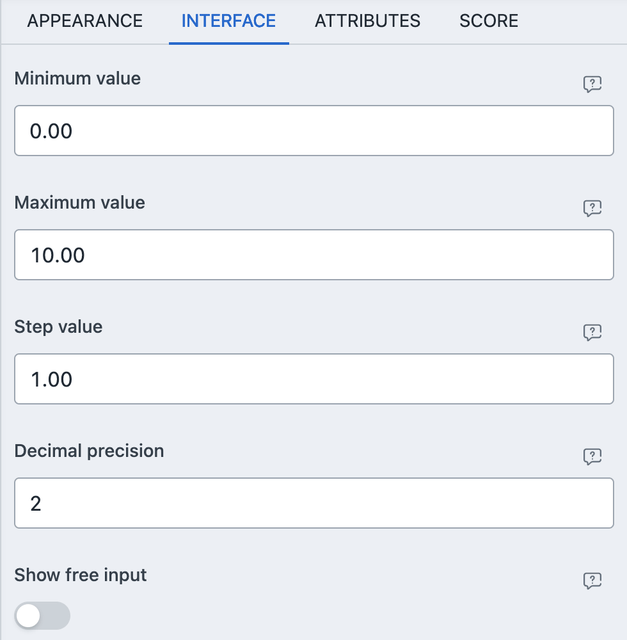The width and height of the screenshot is (627, 640).
Task: Open the Attributes tab
Action: click(x=367, y=21)
